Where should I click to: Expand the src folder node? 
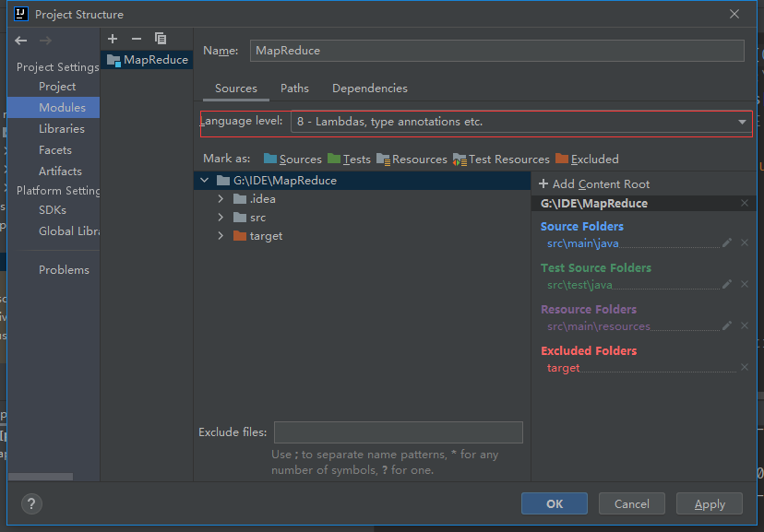(220, 218)
